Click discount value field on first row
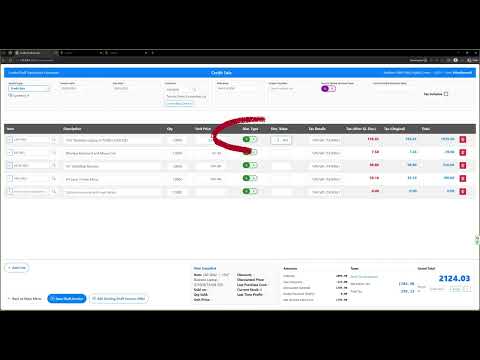This screenshot has height=360, width=480. click(281, 140)
